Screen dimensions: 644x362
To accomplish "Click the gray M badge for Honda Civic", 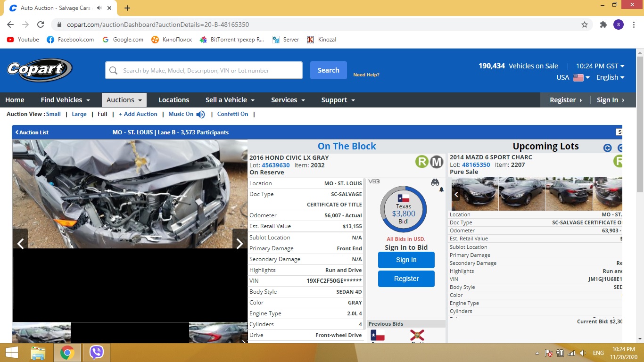I will [437, 162].
